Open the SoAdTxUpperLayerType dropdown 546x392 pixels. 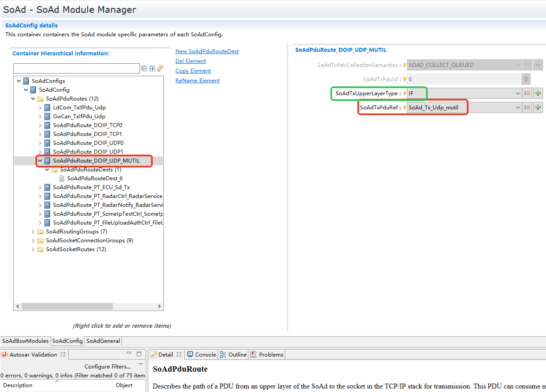click(x=518, y=93)
